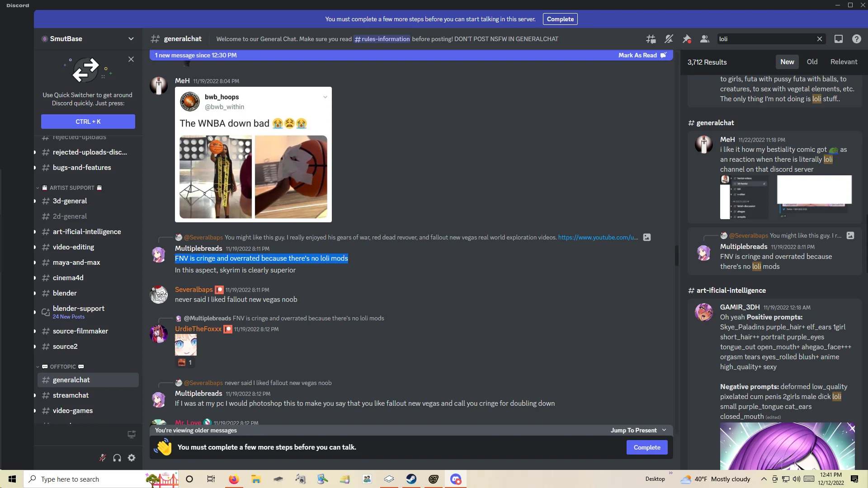
Task: Jump To Present messages
Action: click(638, 430)
